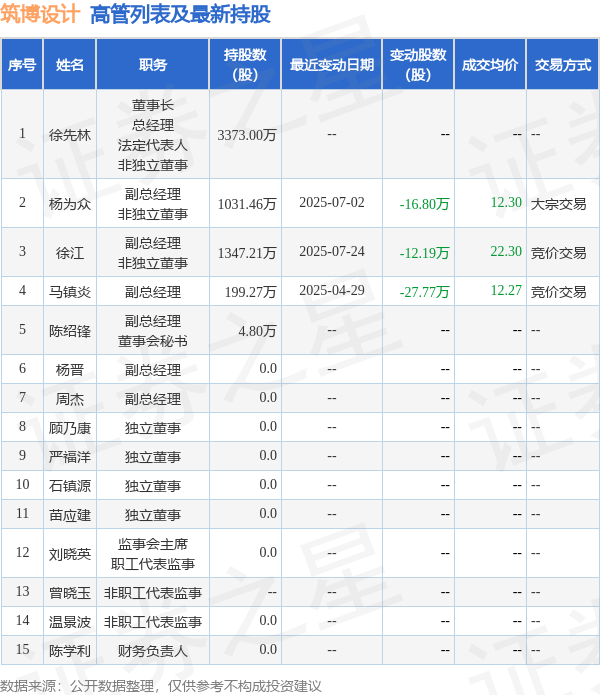Select the name 杨晋
This screenshot has height=695, width=600.
point(70,370)
